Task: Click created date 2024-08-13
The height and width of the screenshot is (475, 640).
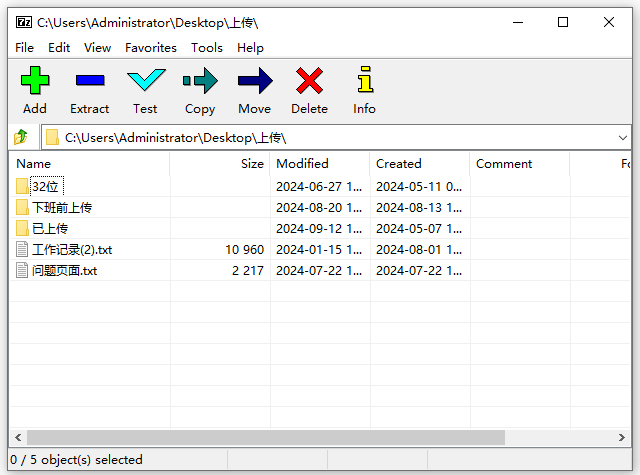Action: click(x=419, y=208)
